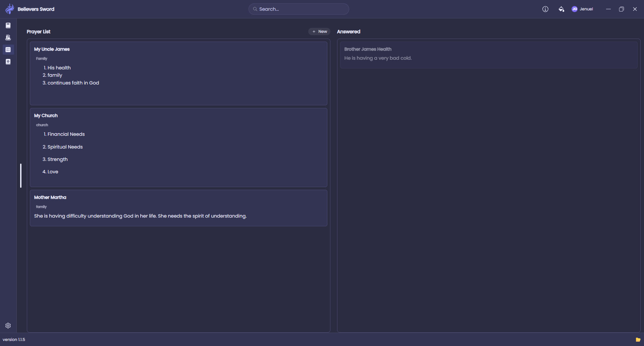This screenshot has height=346, width=644.
Task: Open the Jenuel user profile
Action: (582, 9)
